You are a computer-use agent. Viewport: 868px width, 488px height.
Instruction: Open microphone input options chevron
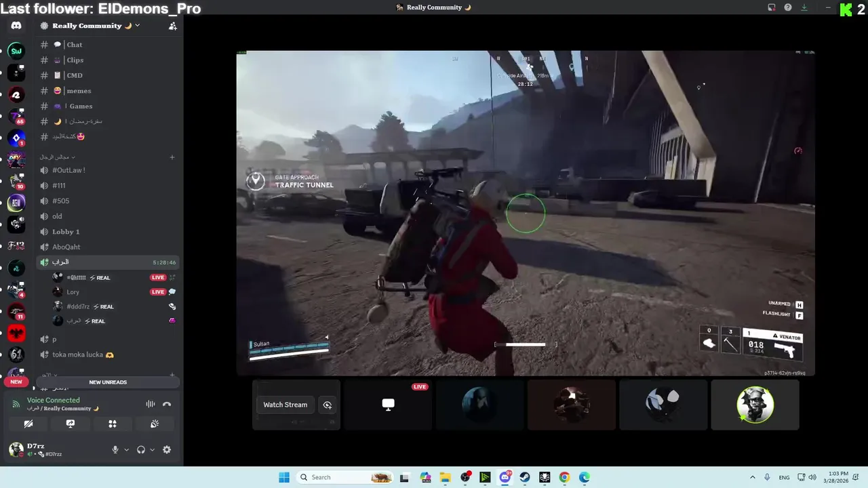coord(126,449)
